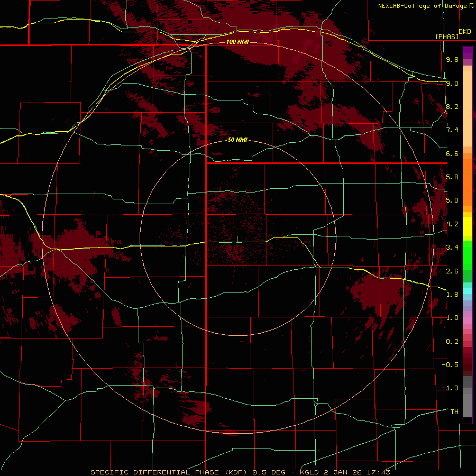Image resolution: width=476 pixels, height=476 pixels.
Task: Click the 4.2 scale value
Action: (x=452, y=224)
